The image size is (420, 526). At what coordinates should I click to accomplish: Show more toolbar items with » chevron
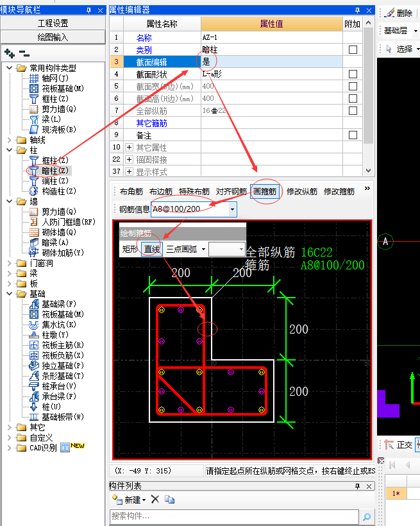click(x=367, y=188)
